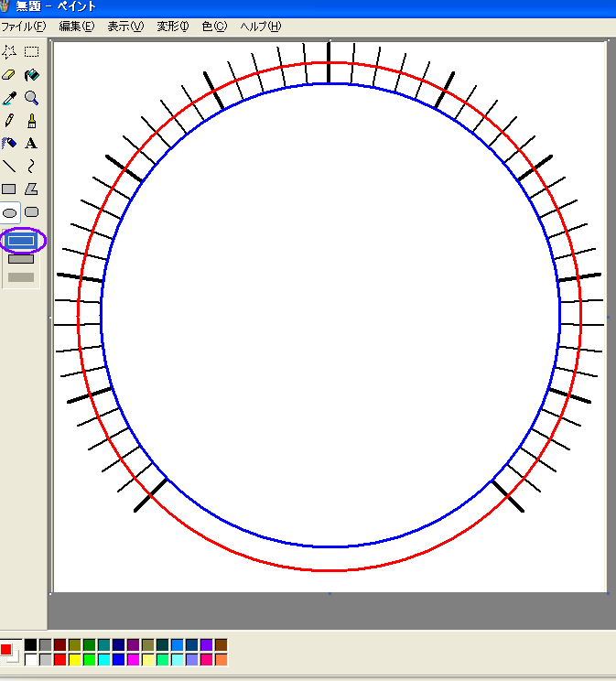The width and height of the screenshot is (616, 681).
Task: Pick dark gray from the palette
Action: (x=45, y=644)
